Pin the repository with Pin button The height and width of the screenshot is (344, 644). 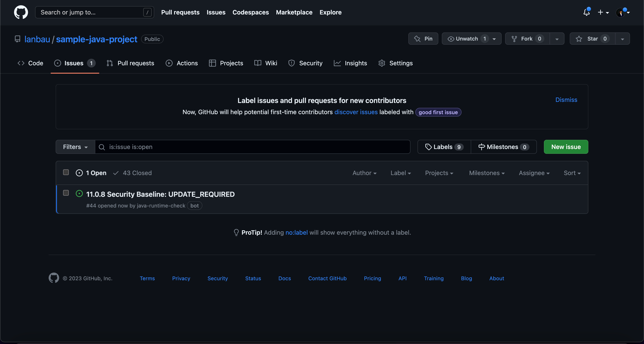pyautogui.click(x=423, y=39)
